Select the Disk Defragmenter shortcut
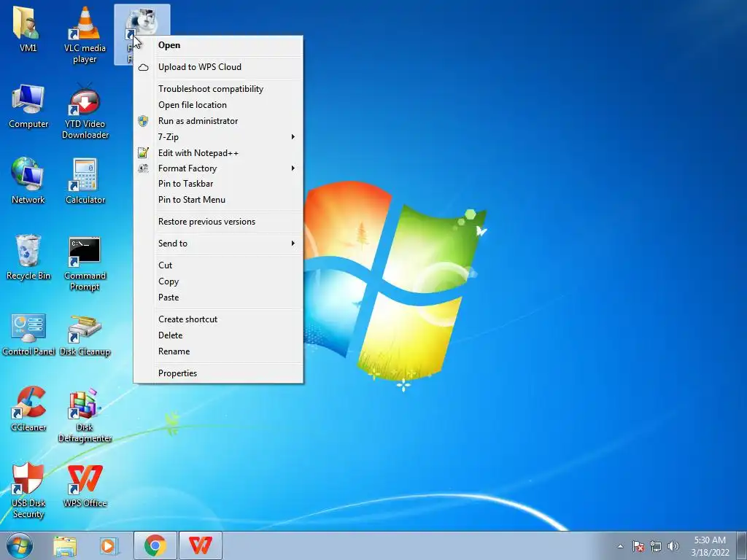This screenshot has height=560, width=747. coord(85,415)
